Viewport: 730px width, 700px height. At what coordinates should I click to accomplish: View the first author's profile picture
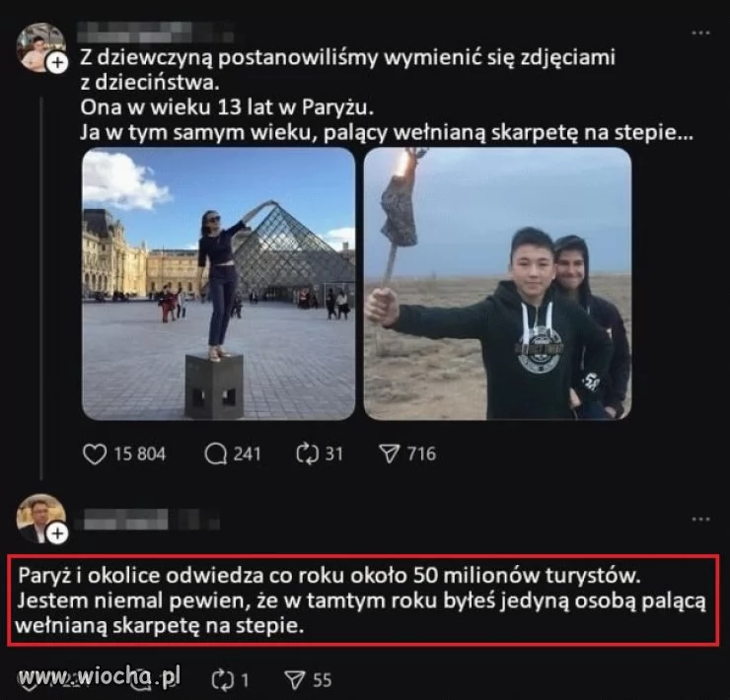click(x=40, y=47)
